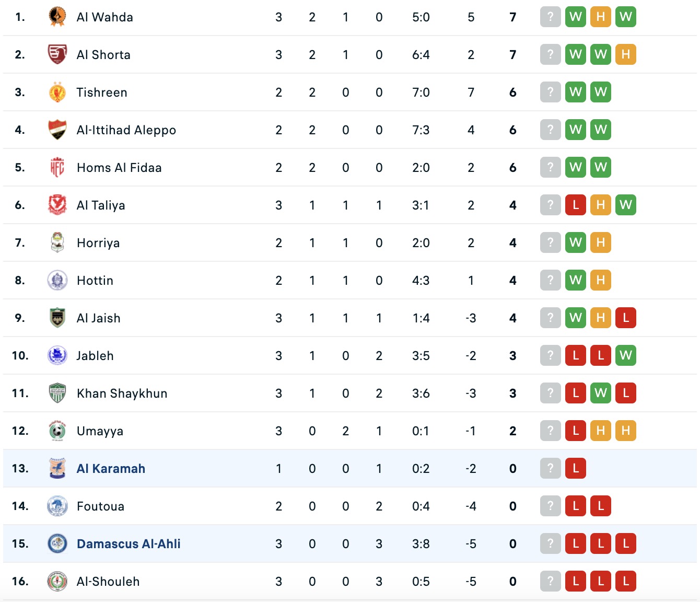Open the Damascus Al-Ahli team page
The height and width of the screenshot is (602, 700).
129,543
